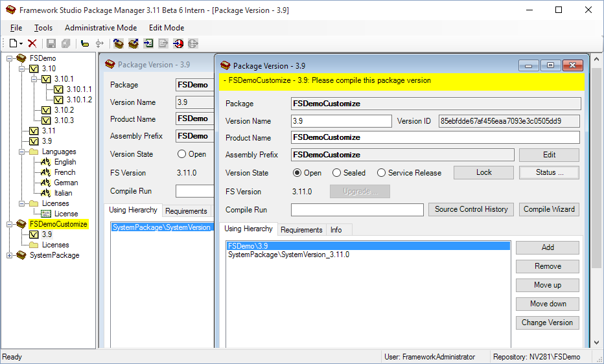Click into the Compile Run input field
Image resolution: width=604 pixels, height=364 pixels.
(357, 210)
